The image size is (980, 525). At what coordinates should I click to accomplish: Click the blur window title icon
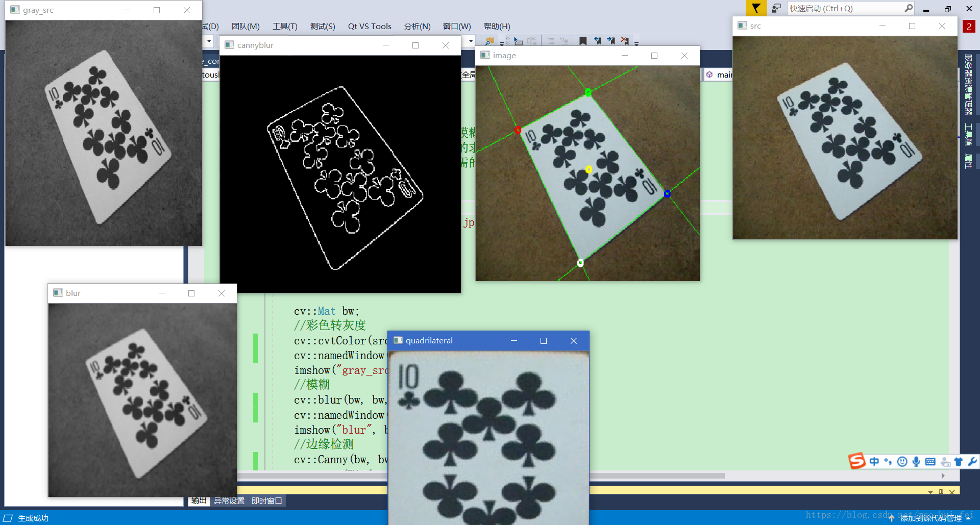pos(58,293)
